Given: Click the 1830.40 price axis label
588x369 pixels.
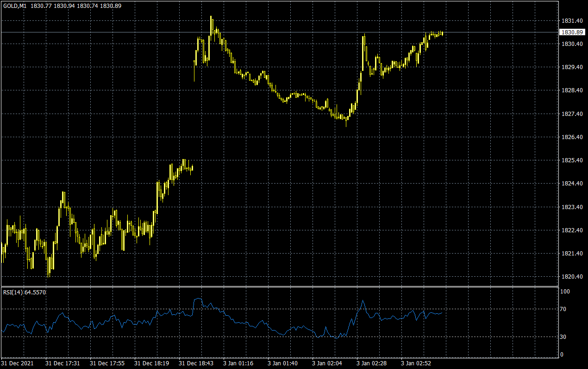Looking at the screenshot, I should [x=571, y=44].
